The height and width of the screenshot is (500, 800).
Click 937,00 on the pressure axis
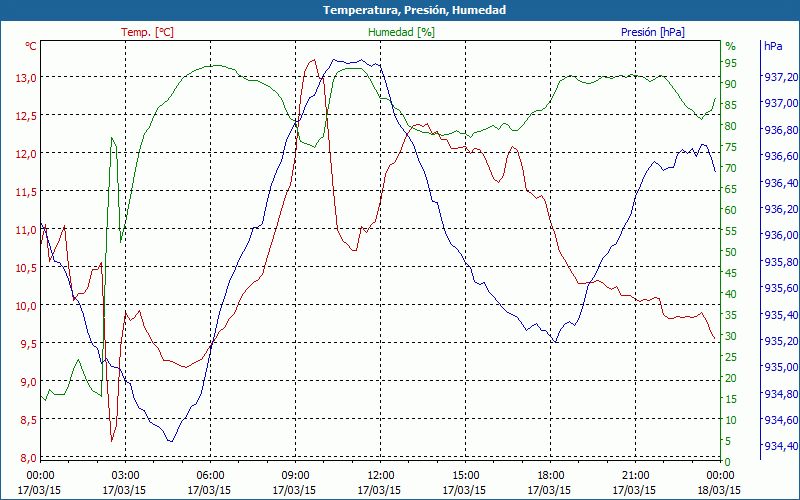pos(781,104)
